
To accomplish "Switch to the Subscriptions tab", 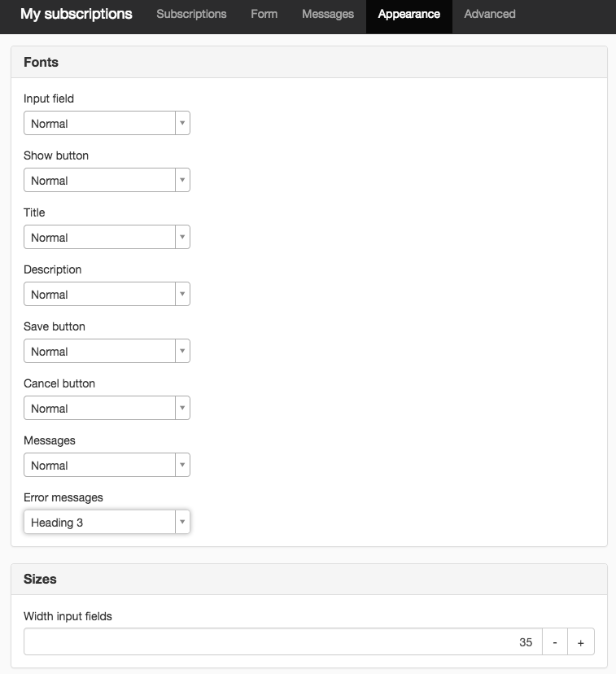I will coord(191,14).
